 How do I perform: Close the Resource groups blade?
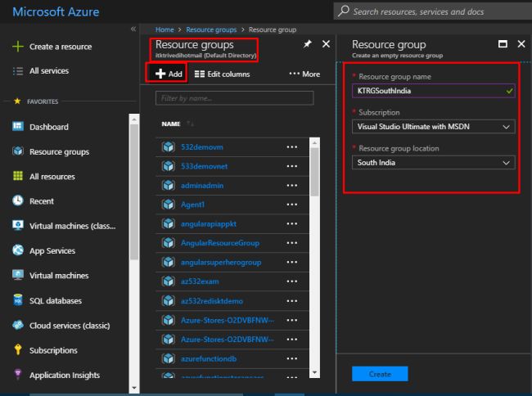coord(326,44)
